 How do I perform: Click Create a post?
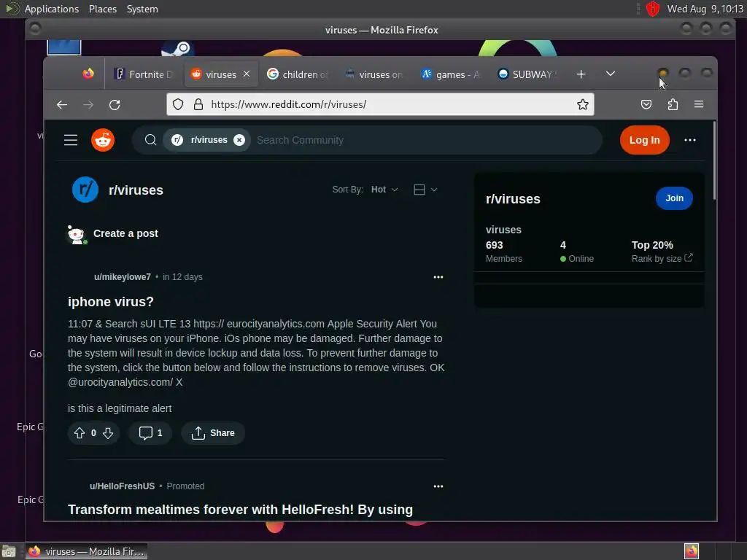125,233
